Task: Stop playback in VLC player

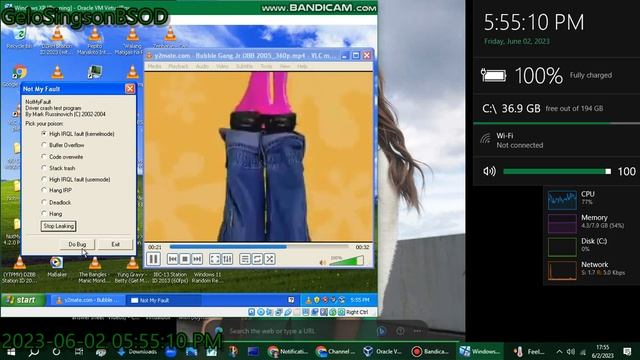Action: coord(184,259)
